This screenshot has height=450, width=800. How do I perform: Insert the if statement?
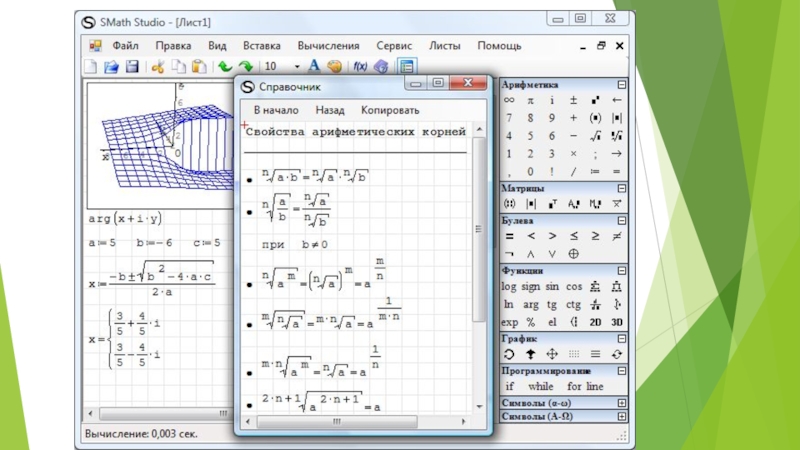[x=509, y=386]
